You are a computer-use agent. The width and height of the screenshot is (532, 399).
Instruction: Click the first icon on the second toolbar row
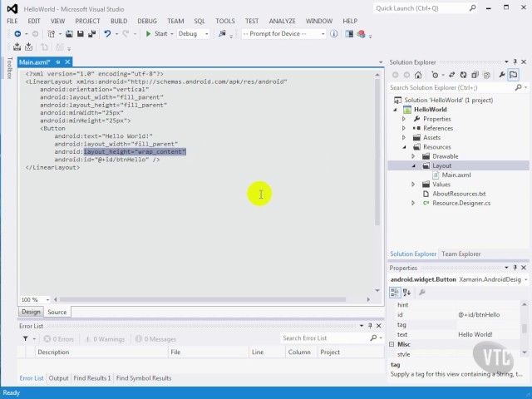pos(17,47)
